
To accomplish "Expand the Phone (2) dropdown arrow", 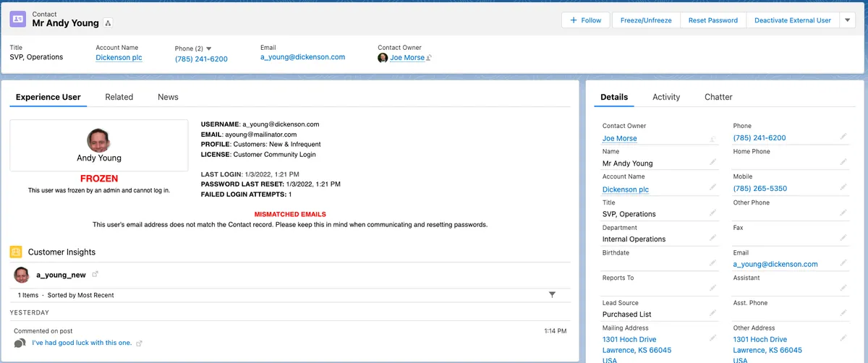I will pyautogui.click(x=208, y=48).
